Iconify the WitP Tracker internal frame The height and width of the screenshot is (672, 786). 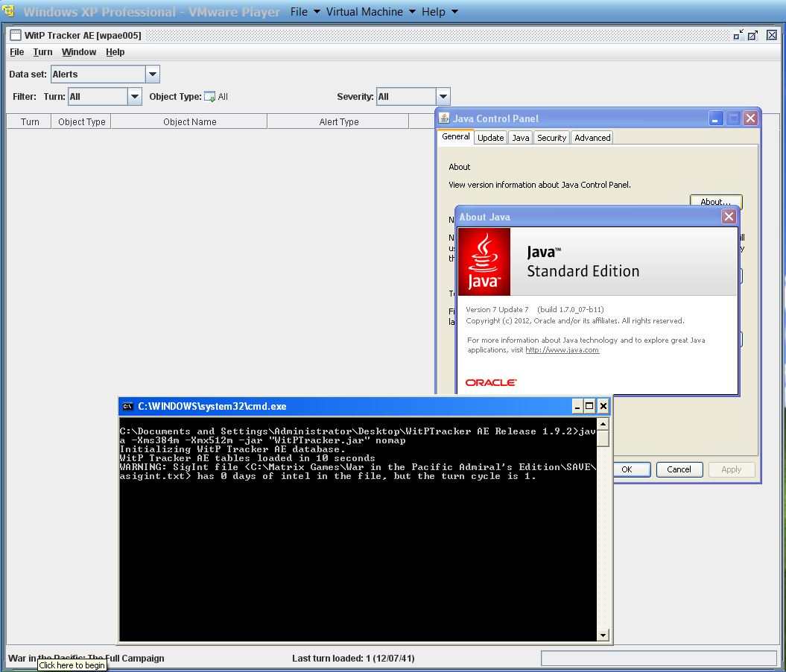click(738, 35)
